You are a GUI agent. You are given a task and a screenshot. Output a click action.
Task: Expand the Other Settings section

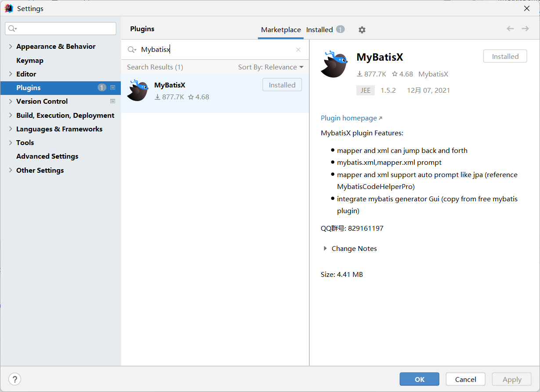pyautogui.click(x=11, y=170)
